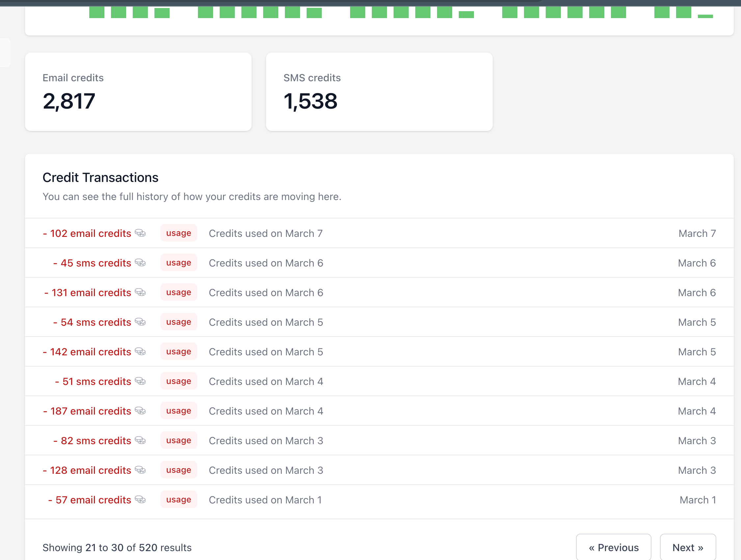741x560 pixels.
Task: Click coins icon beside 57 email credits
Action: tap(140, 500)
